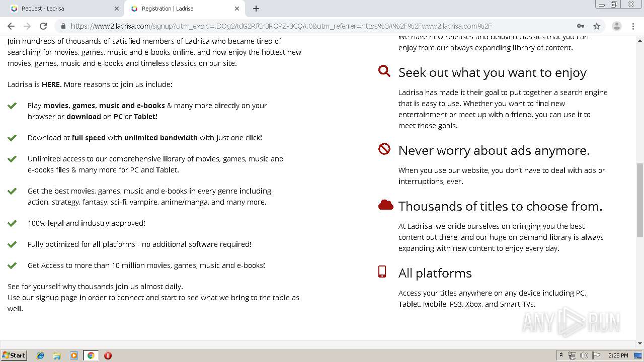Click the red no-ads prohibited icon

click(384, 149)
